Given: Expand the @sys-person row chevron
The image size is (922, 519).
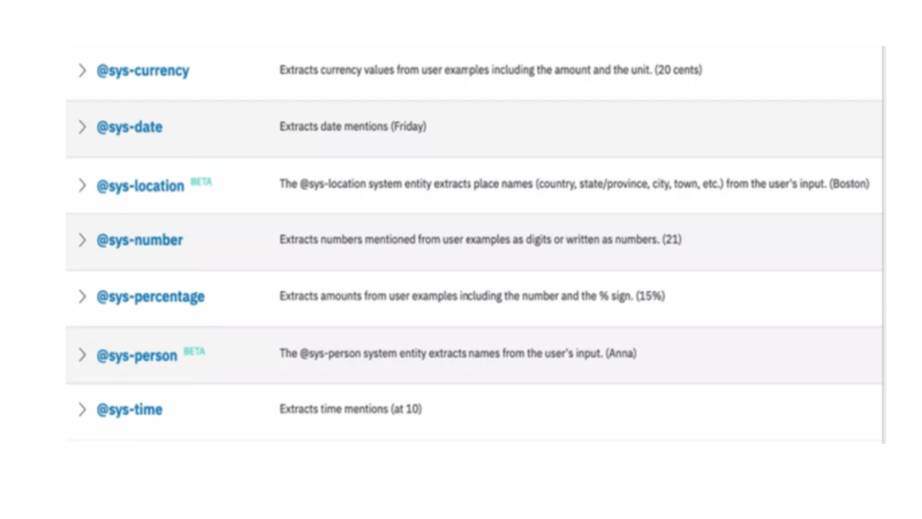Looking at the screenshot, I should [x=82, y=355].
